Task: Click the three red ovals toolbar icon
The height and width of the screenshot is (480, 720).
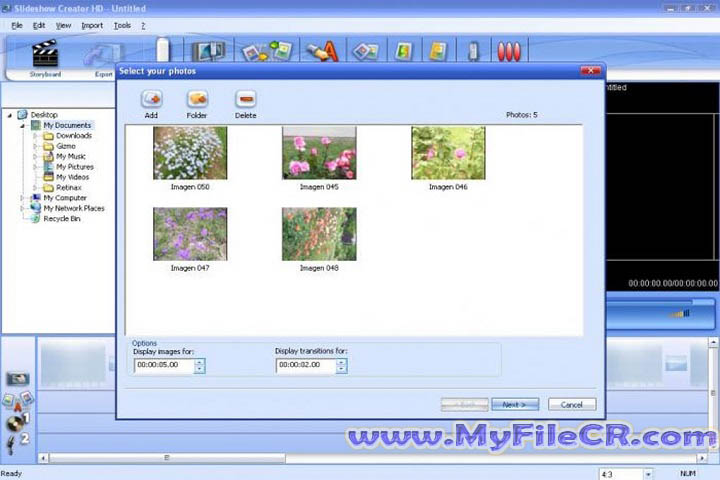Action: [x=509, y=51]
